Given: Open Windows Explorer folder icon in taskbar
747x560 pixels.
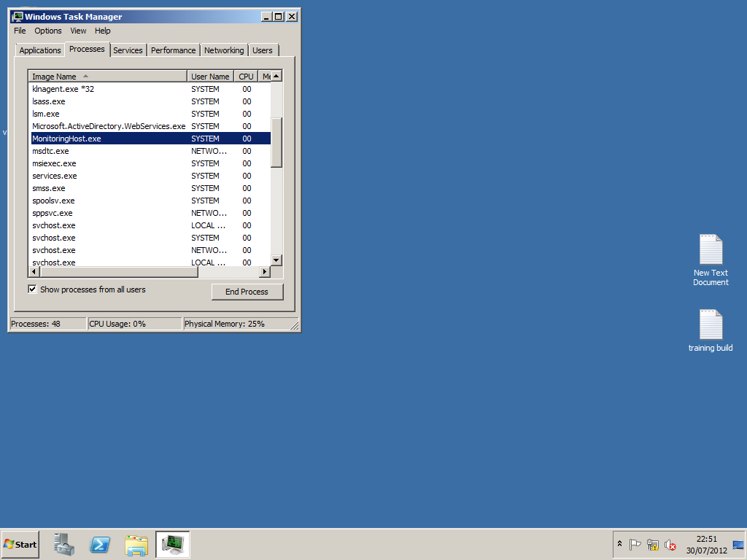Looking at the screenshot, I should pos(136,545).
